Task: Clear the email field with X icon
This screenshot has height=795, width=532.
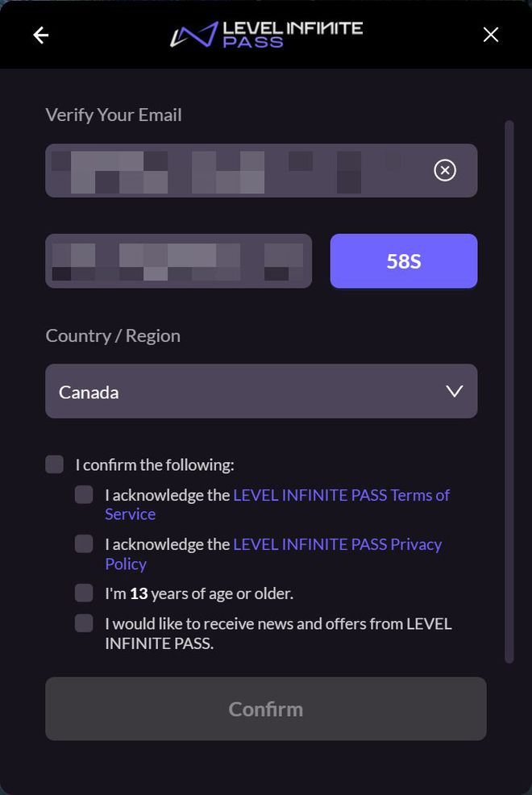Action: click(445, 170)
